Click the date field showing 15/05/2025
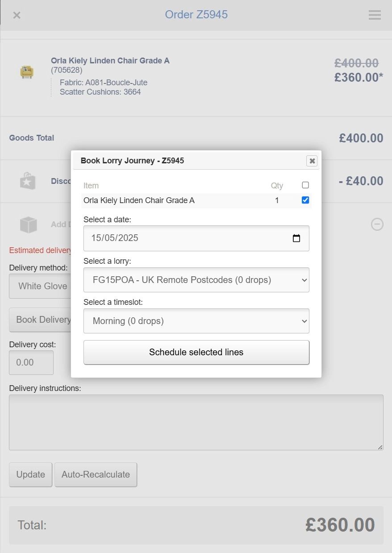This screenshot has height=553, width=392. 179,238
